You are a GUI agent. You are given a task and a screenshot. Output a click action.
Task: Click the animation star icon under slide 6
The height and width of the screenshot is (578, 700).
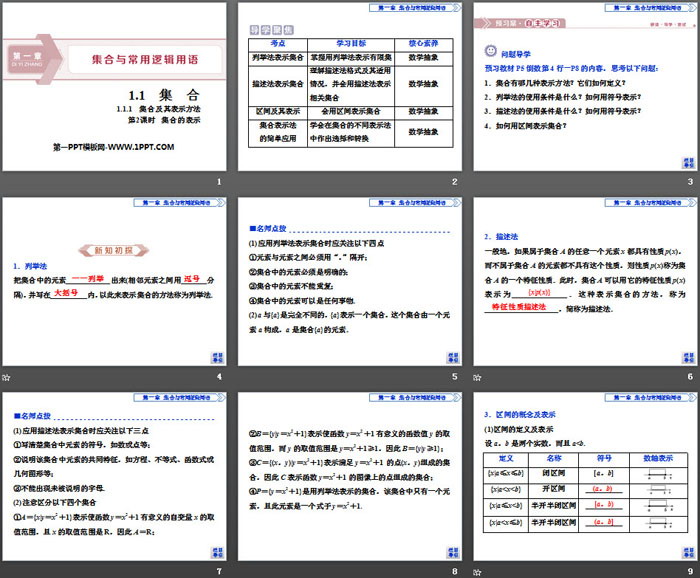pyautogui.click(x=476, y=377)
